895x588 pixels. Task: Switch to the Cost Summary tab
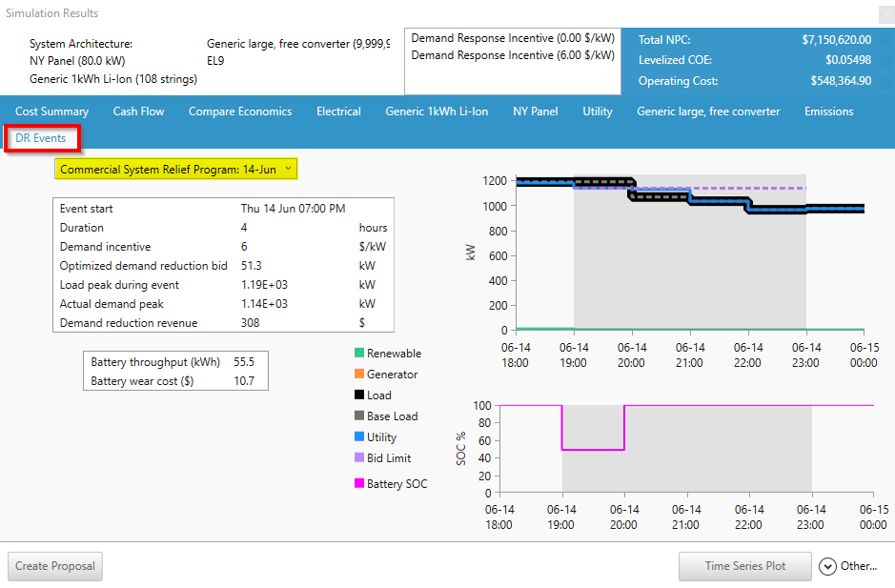[x=51, y=111]
